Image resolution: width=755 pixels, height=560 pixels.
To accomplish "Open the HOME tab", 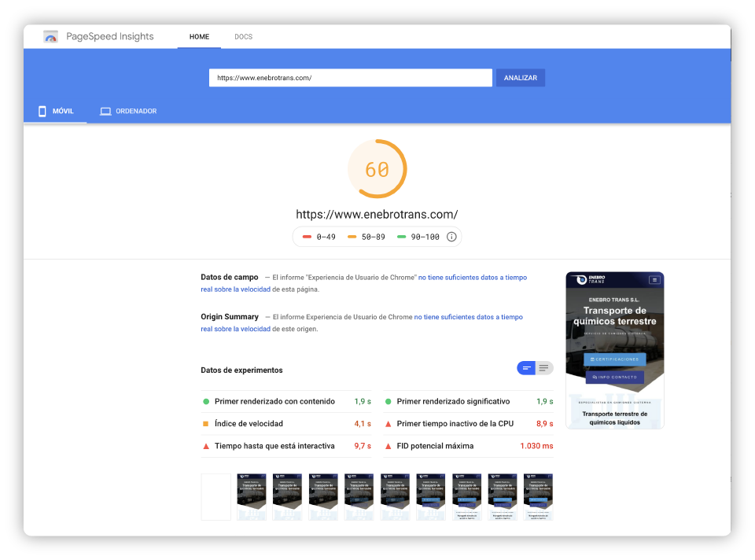I will coord(199,37).
